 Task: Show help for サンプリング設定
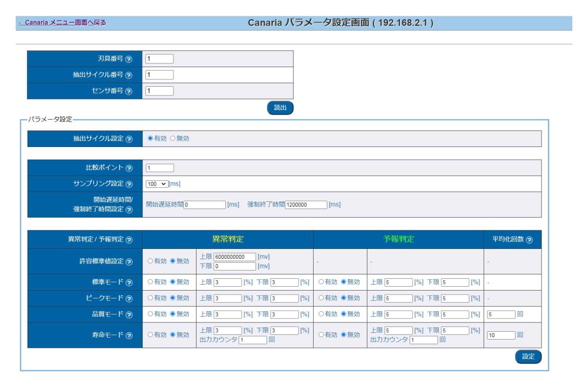(129, 184)
